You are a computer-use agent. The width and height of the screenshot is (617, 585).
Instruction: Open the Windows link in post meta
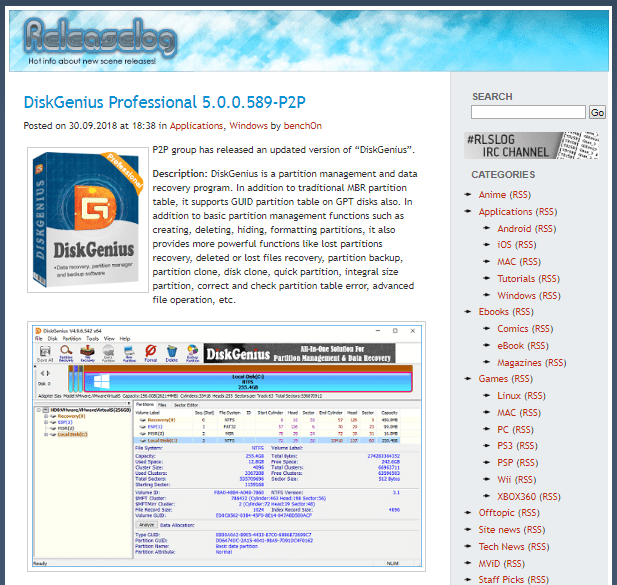[x=248, y=126]
